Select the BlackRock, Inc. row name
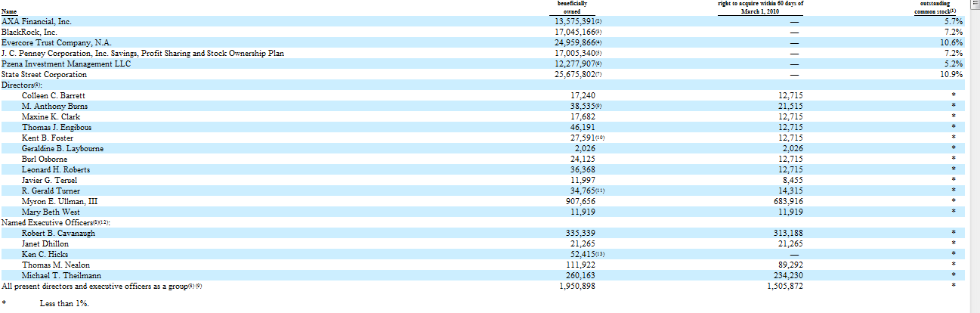Image resolution: width=980 pixels, height=313 pixels. tap(29, 33)
